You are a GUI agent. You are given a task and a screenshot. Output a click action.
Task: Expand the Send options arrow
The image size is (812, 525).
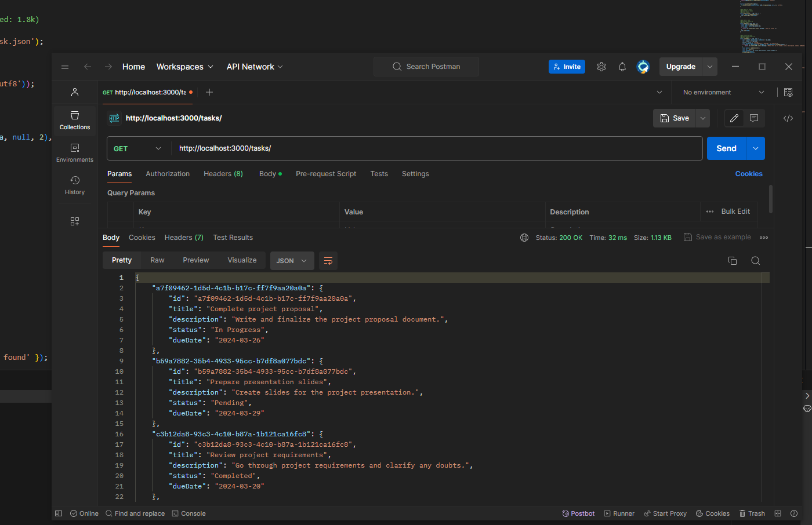756,148
